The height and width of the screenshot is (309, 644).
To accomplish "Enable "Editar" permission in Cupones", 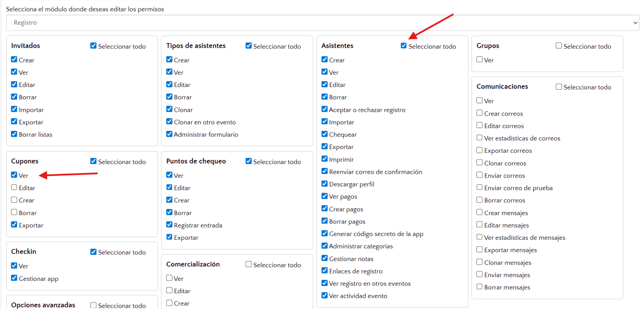I will [14, 187].
